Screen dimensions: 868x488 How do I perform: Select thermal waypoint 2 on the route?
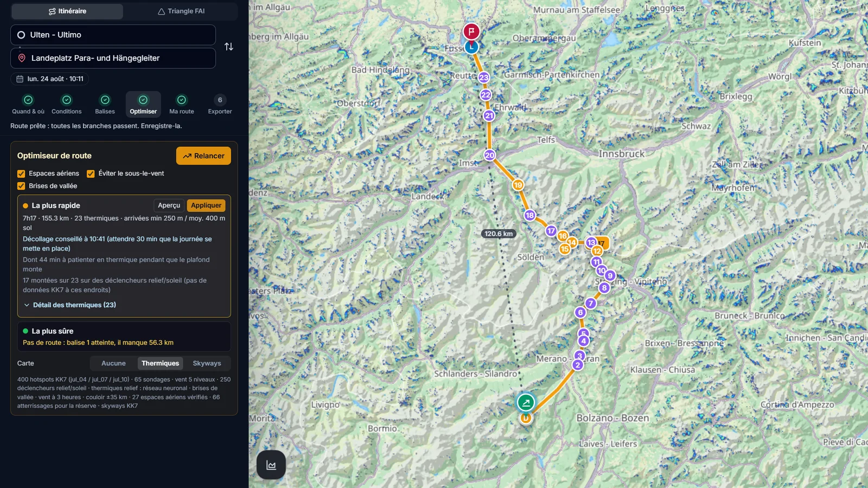click(578, 365)
